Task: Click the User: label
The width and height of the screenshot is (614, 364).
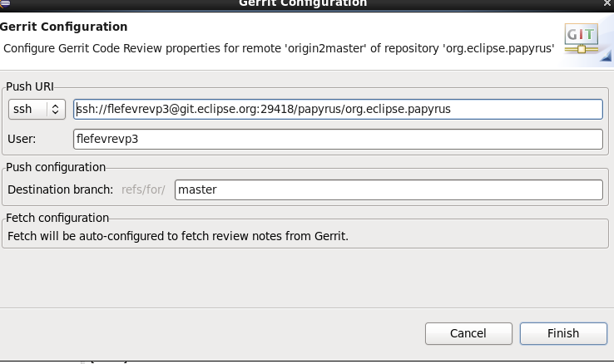Action: tap(22, 139)
